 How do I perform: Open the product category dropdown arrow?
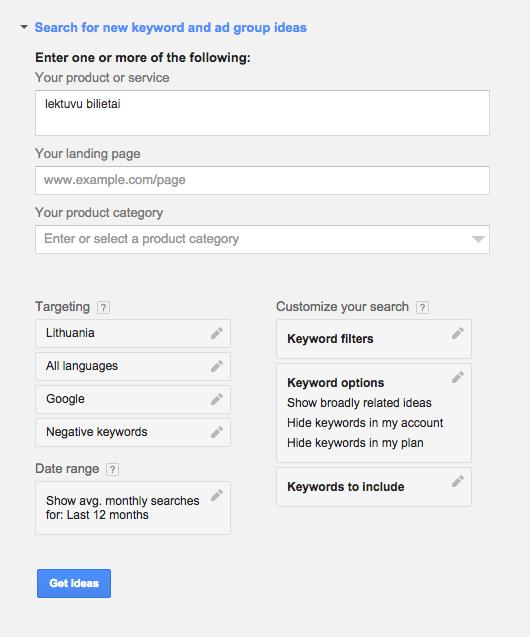(x=478, y=239)
